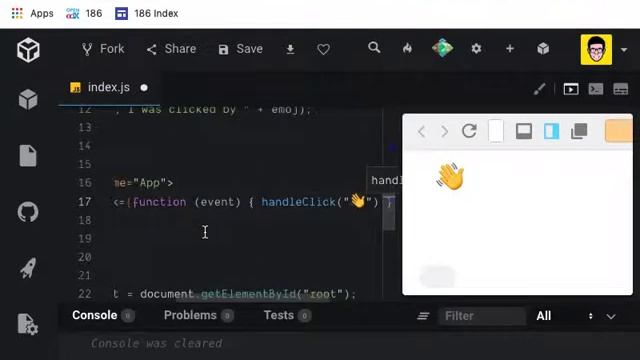This screenshot has width=640, height=360.
Task: Open the All log level dropdown
Action: [565, 316]
